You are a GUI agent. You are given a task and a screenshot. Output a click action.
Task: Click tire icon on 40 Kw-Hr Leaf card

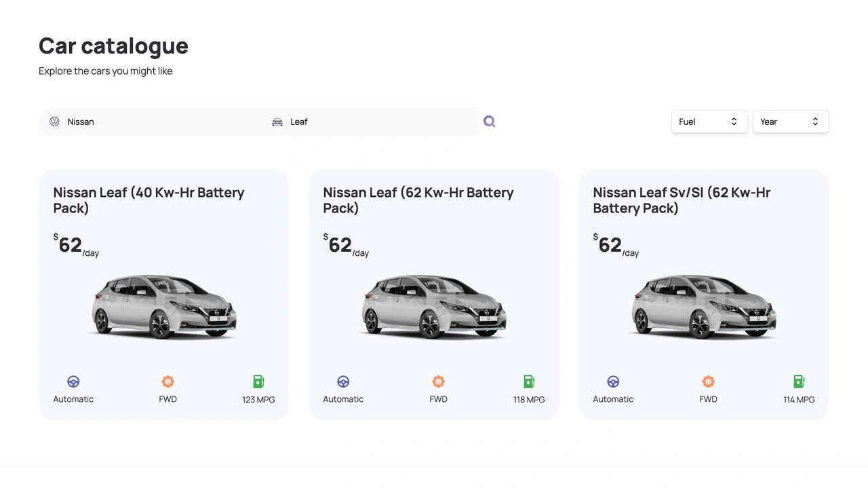167,381
